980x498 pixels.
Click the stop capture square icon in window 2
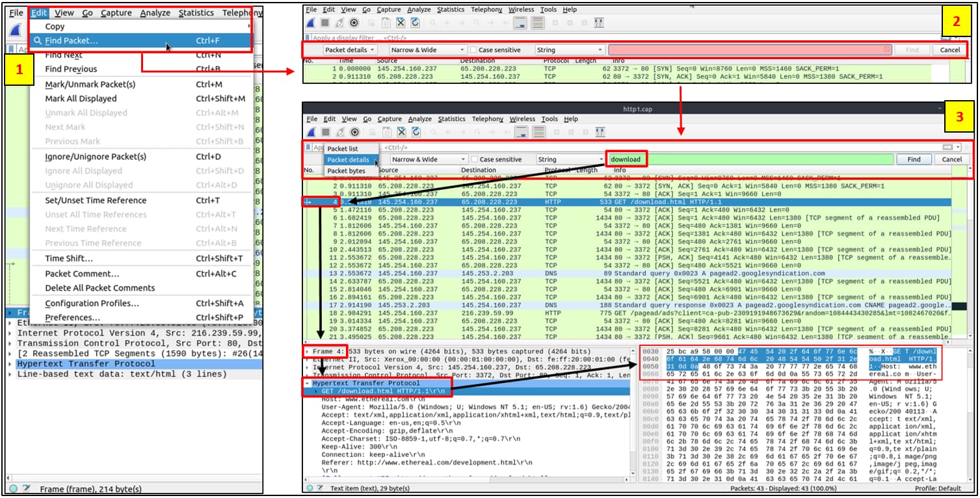click(325, 23)
